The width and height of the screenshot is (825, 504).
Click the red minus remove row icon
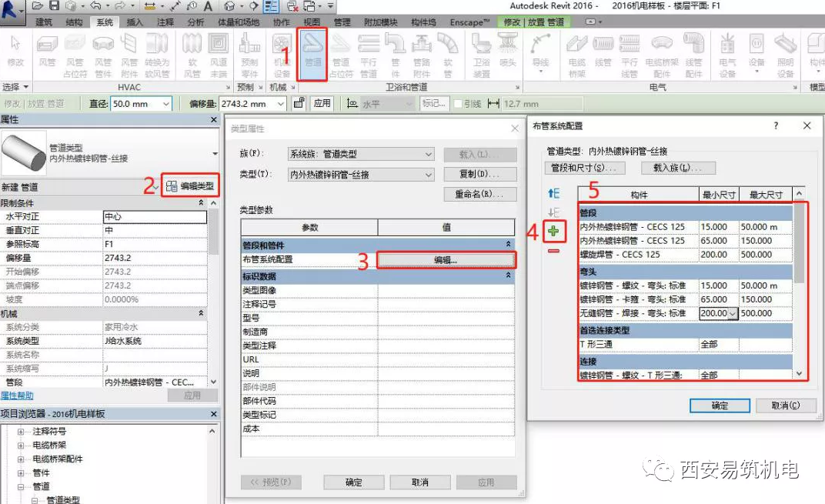point(553,251)
